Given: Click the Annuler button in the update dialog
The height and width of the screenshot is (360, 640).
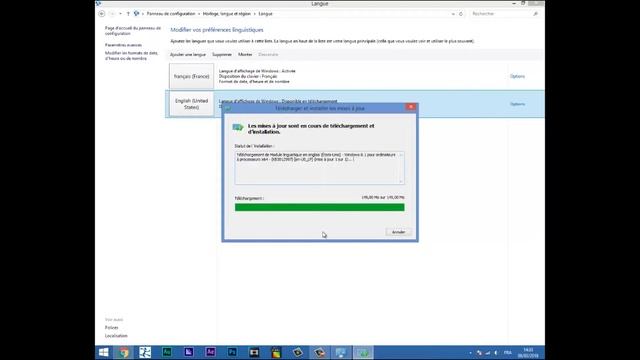Looking at the screenshot, I should click(x=398, y=232).
